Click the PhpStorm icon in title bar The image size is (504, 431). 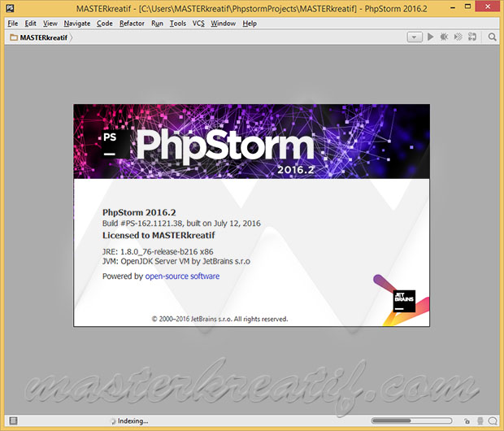(x=10, y=8)
